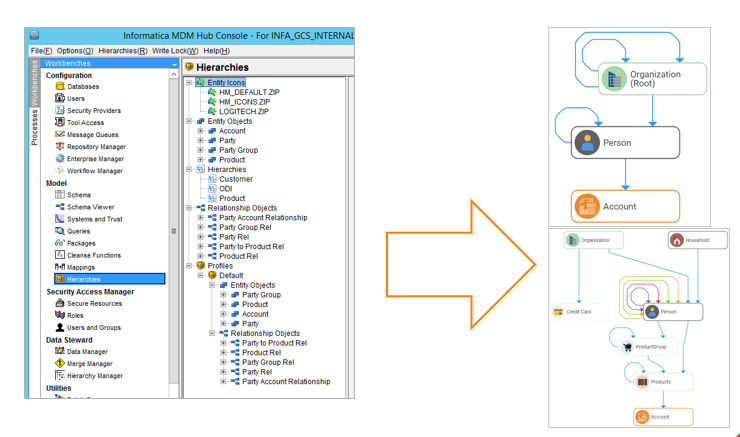Collapse the Entity Objects node below Entity Icons

point(189,121)
